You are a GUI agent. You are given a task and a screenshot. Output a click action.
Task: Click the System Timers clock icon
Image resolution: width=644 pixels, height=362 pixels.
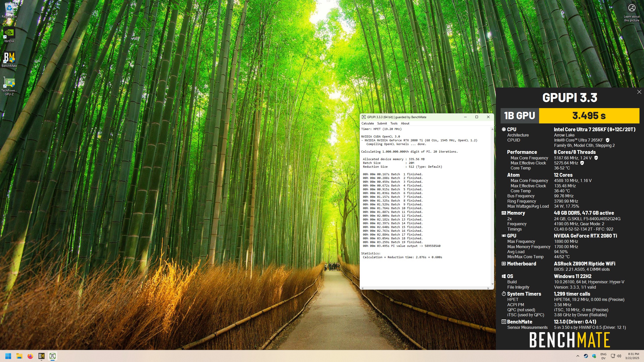pos(504,294)
